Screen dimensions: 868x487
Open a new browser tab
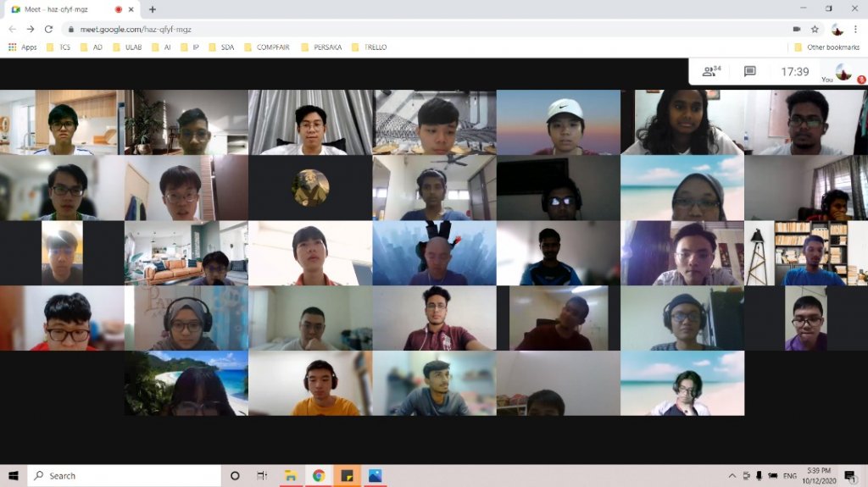tap(153, 9)
